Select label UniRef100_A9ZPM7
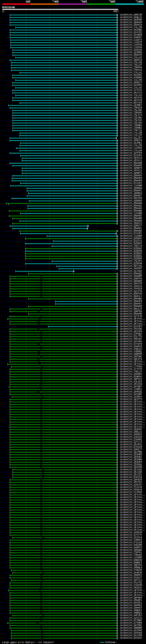 click(x=131, y=268)
